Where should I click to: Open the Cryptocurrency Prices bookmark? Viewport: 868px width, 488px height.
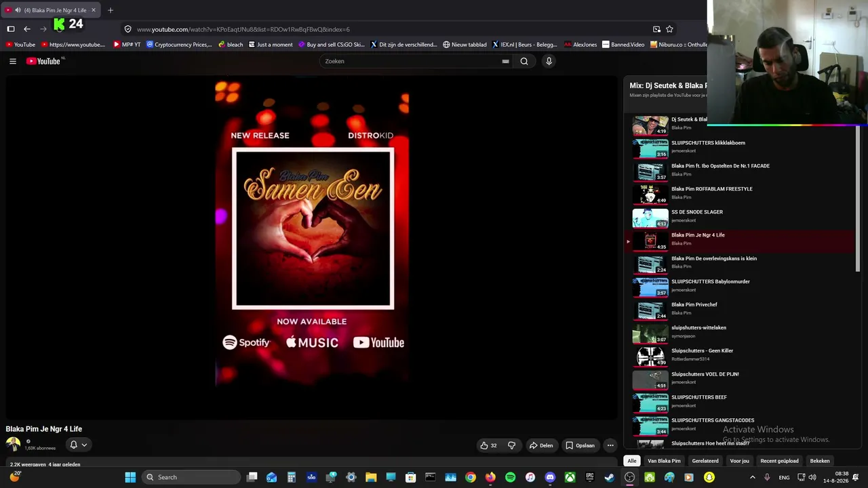179,45
